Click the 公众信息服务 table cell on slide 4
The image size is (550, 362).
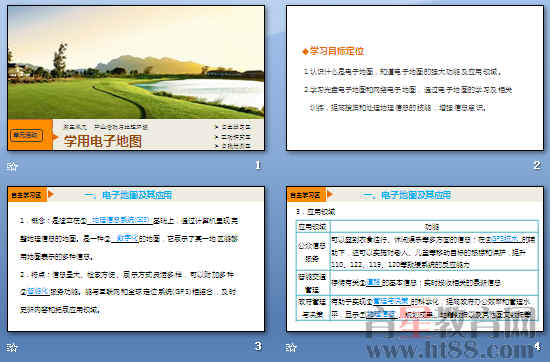click(312, 251)
